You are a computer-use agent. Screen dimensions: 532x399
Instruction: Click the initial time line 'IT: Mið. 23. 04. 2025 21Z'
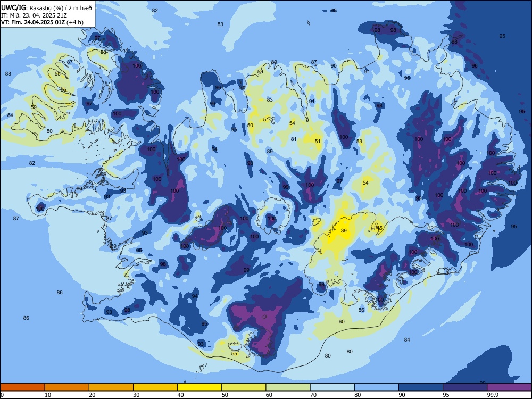(x=34, y=15)
